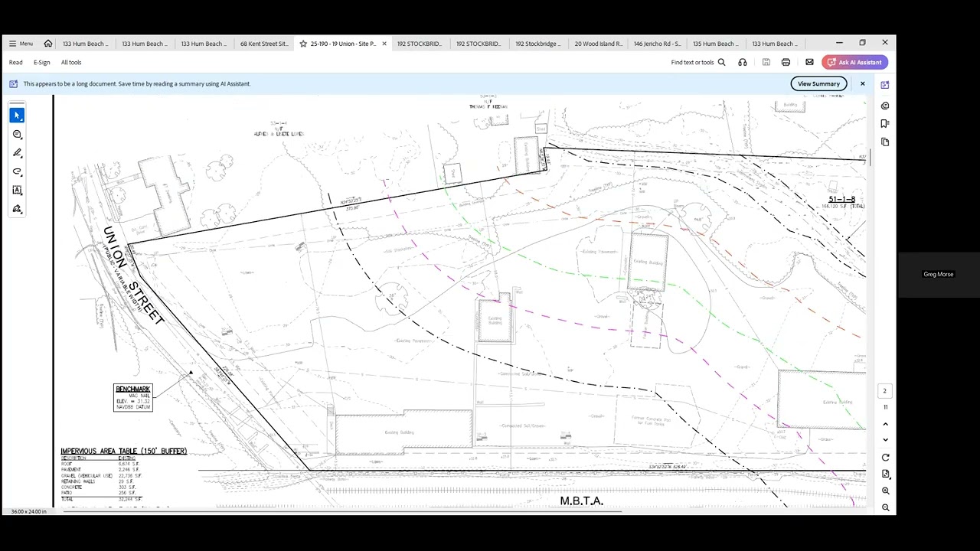Switch to the 146 Jericho Rd tab
The height and width of the screenshot is (551, 980).
657,44
